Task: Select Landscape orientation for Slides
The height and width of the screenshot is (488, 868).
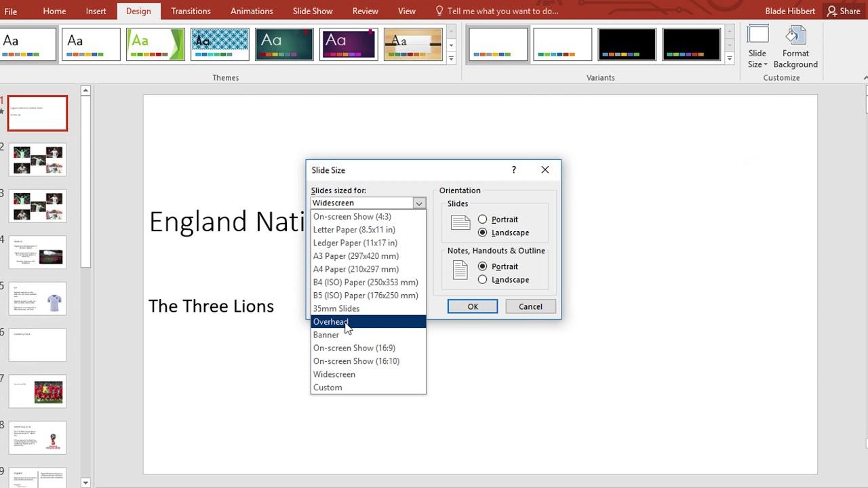Action: click(482, 232)
